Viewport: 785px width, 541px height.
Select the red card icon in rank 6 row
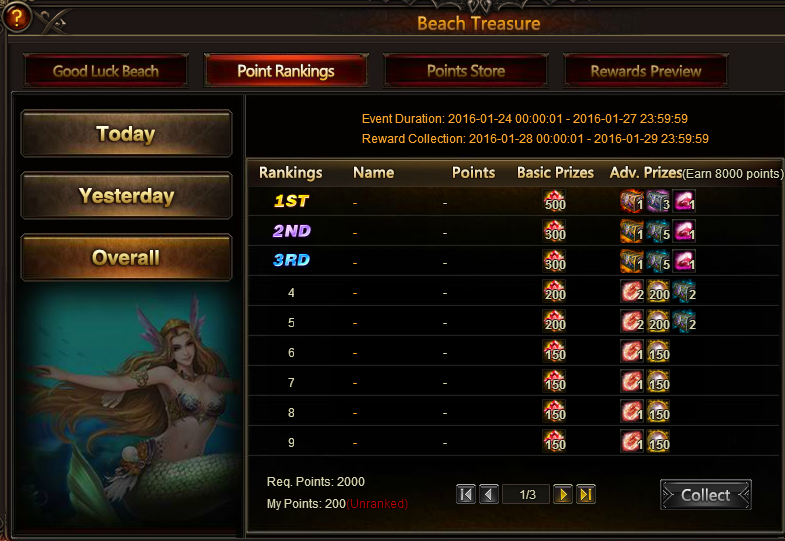point(632,351)
